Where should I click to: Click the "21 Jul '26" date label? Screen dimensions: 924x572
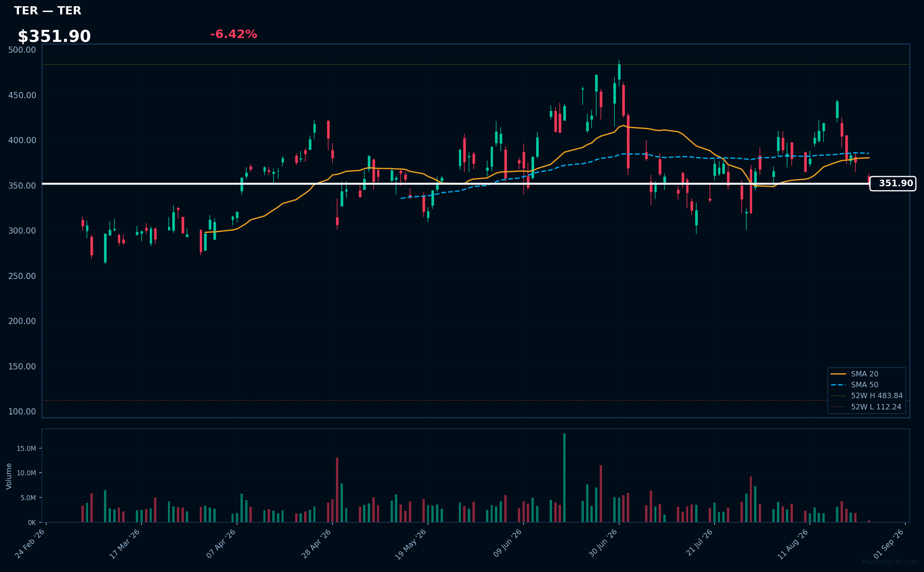[x=699, y=543]
